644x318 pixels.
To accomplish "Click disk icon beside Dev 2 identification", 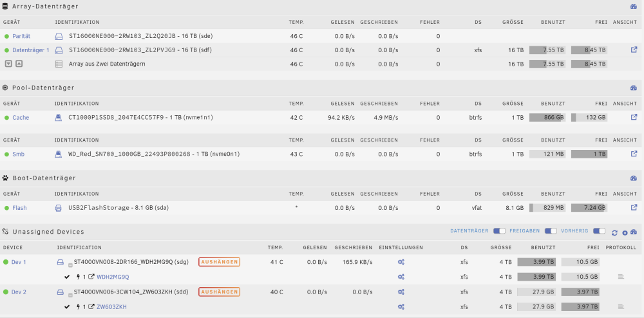I will [61, 292].
